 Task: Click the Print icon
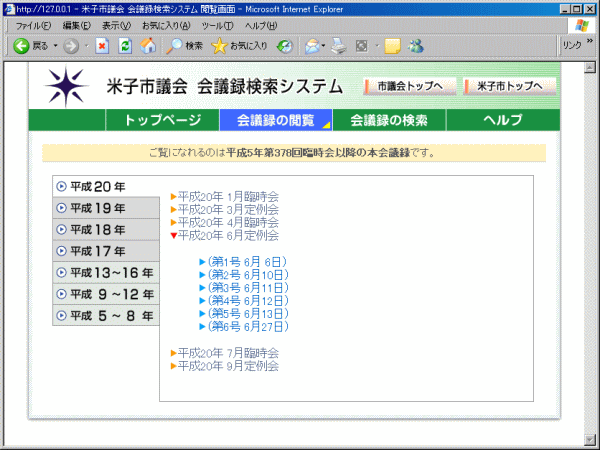[339, 46]
